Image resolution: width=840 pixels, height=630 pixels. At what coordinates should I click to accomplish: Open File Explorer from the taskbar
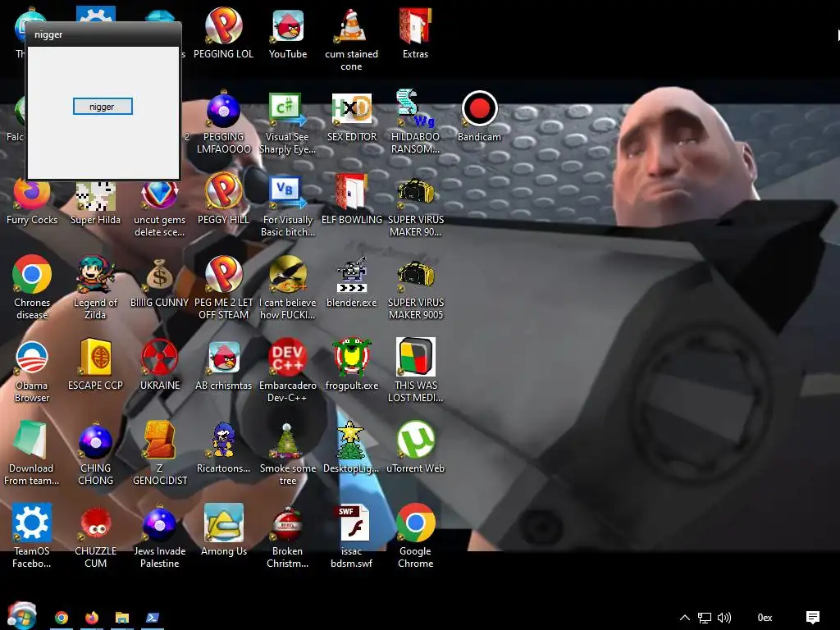pyautogui.click(x=122, y=618)
